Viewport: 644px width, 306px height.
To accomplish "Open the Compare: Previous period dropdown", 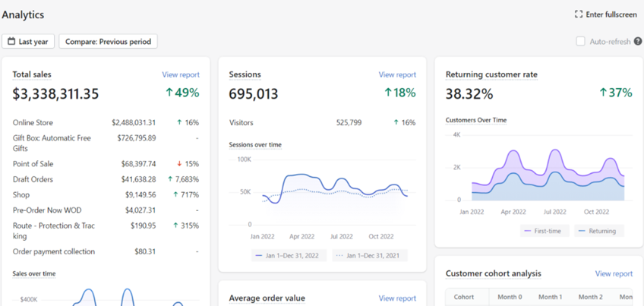I will pyautogui.click(x=108, y=42).
